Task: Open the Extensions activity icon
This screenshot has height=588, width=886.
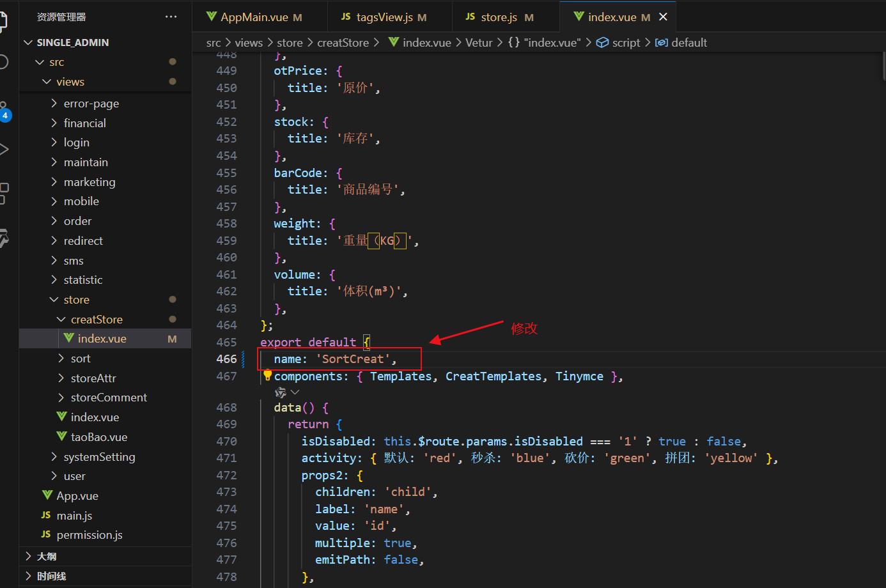Action: click(4, 193)
